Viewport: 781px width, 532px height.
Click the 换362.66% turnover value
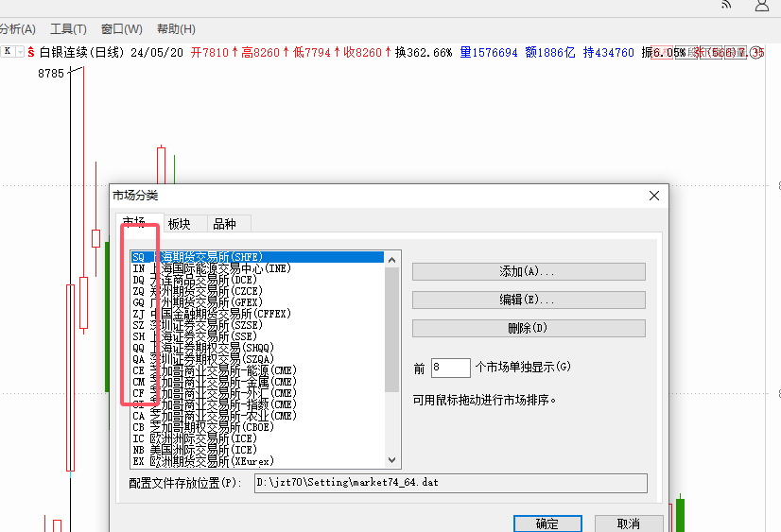coord(424,52)
